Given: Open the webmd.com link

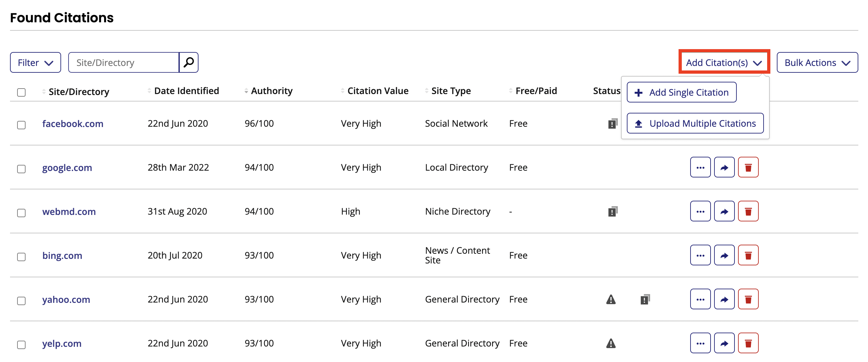Looking at the screenshot, I should point(69,211).
